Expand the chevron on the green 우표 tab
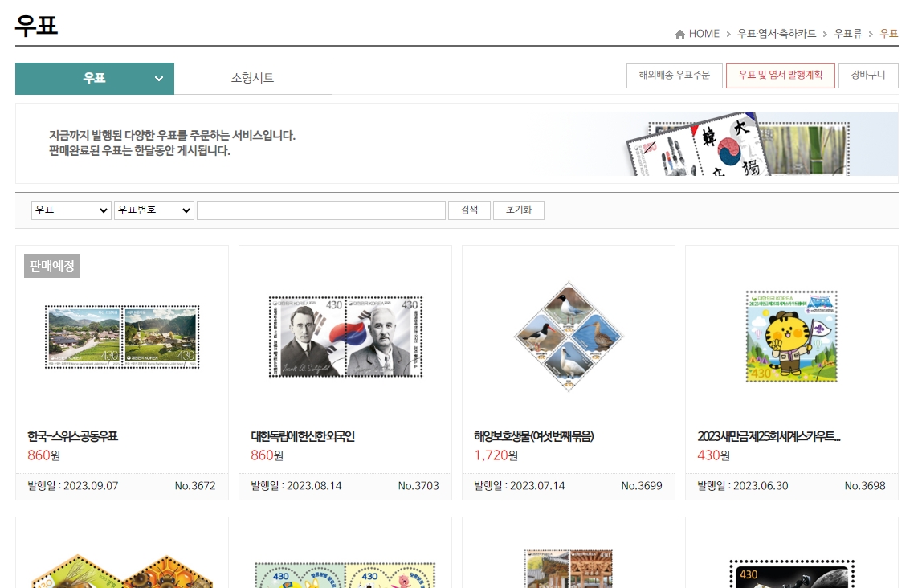The height and width of the screenshot is (588, 922). tap(158, 79)
